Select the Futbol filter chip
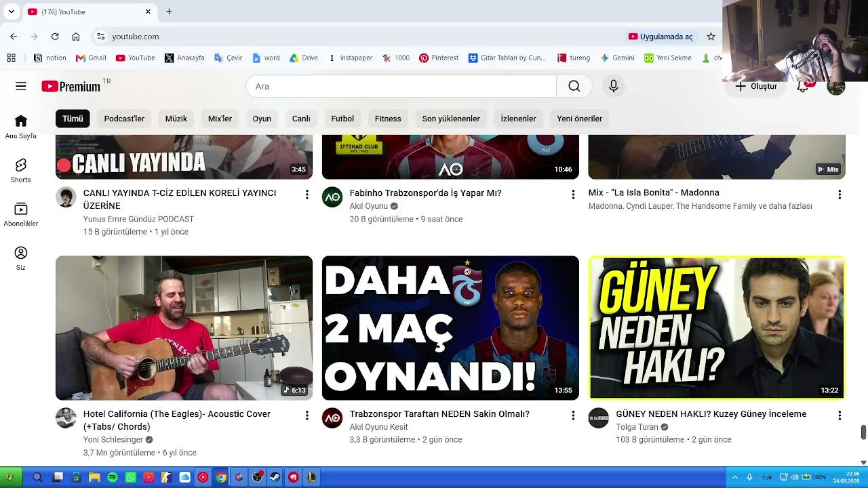The height and width of the screenshot is (488, 868). (342, 119)
